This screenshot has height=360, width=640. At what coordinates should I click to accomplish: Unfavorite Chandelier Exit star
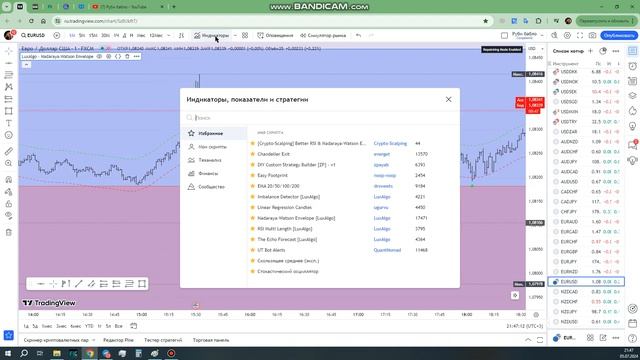point(253,154)
